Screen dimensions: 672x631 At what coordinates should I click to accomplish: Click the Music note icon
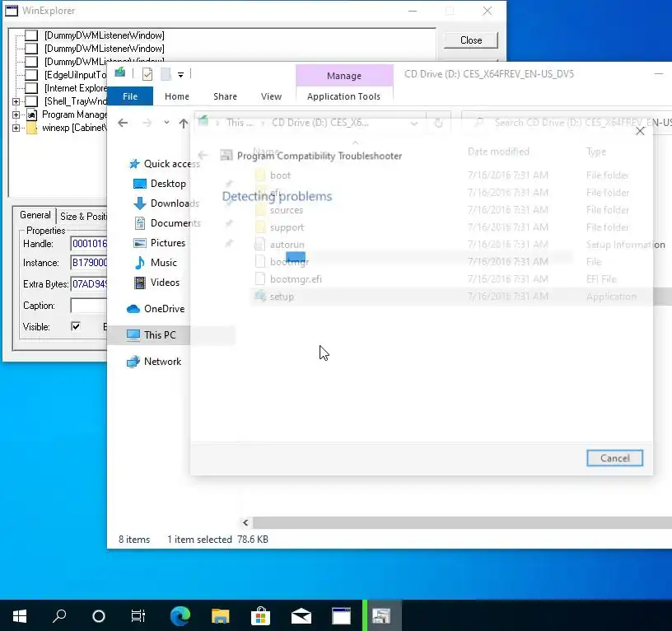click(140, 262)
